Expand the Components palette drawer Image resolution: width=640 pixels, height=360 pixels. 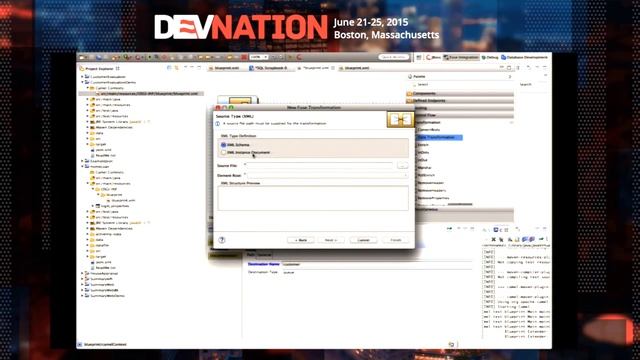(x=460, y=93)
